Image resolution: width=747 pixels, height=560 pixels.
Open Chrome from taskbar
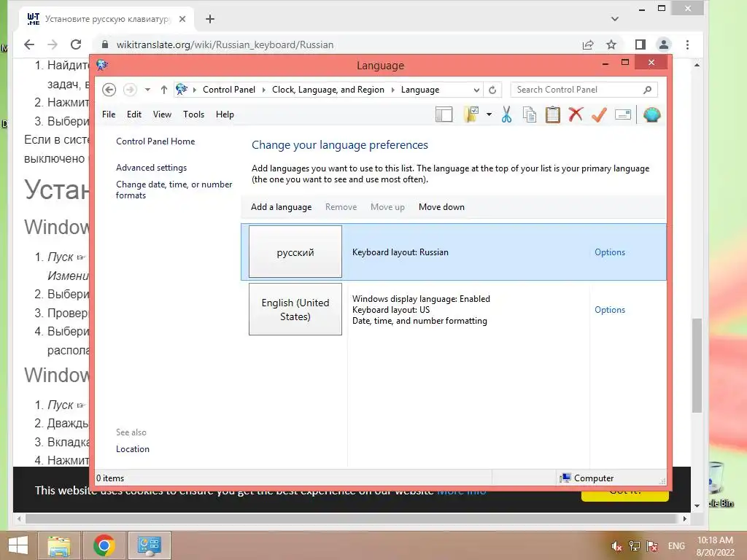104,545
